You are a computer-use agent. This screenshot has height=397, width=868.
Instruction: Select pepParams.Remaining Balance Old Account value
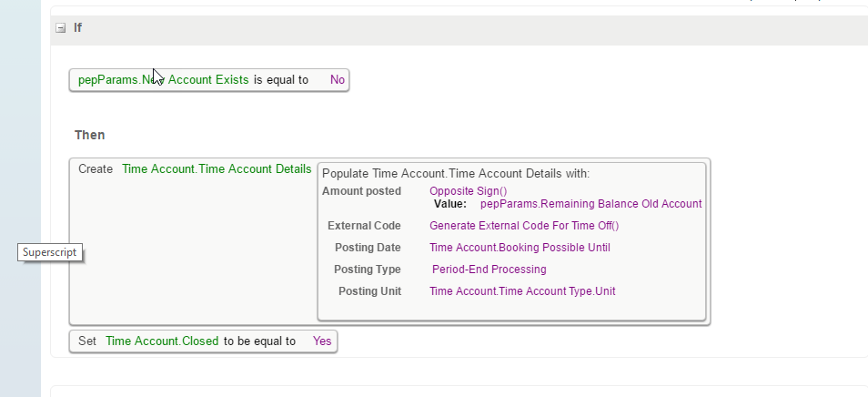[590, 204]
